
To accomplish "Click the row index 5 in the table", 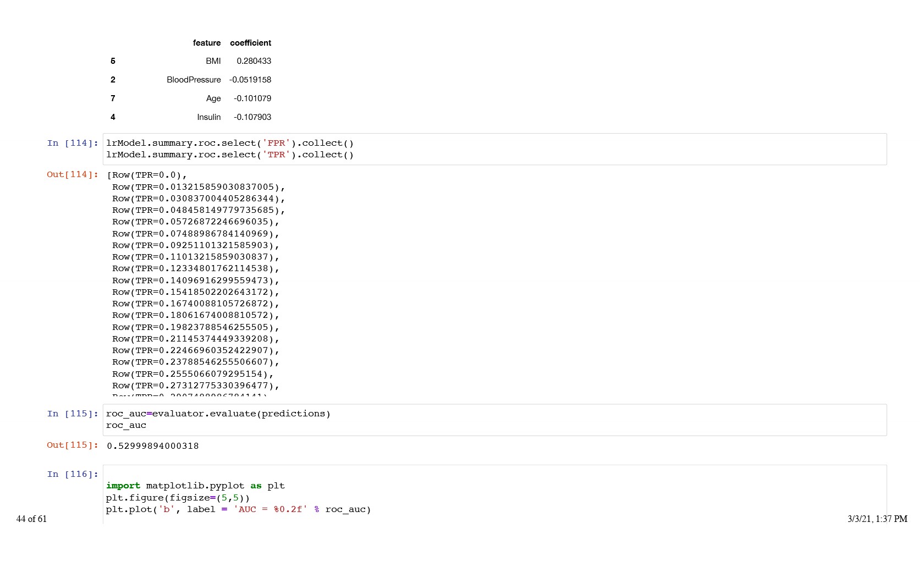I will coord(113,61).
